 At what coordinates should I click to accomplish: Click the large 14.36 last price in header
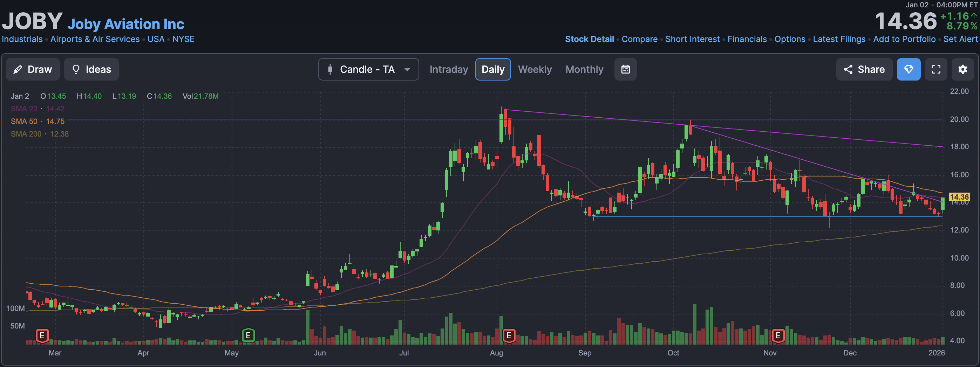[905, 21]
